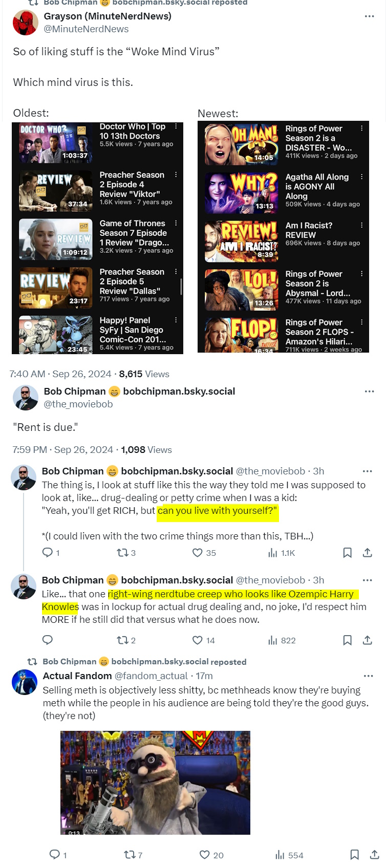Open more options on Actual Fandom's post
386x868 pixels.
pos(368,676)
